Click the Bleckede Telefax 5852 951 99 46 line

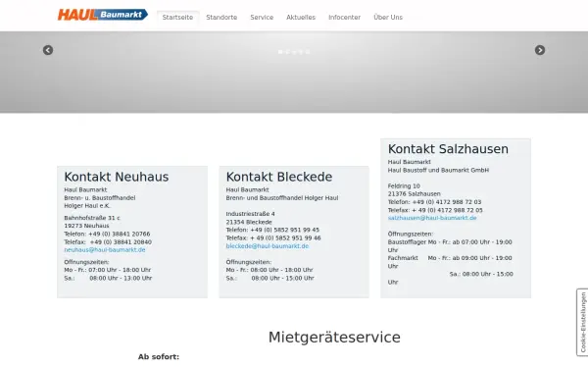273,238
